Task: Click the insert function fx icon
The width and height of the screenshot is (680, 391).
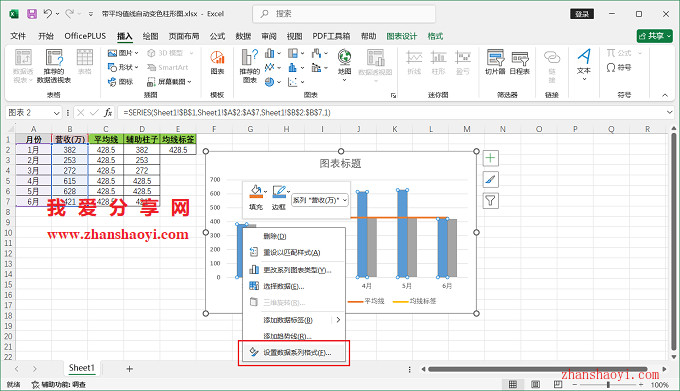Action: (108, 113)
